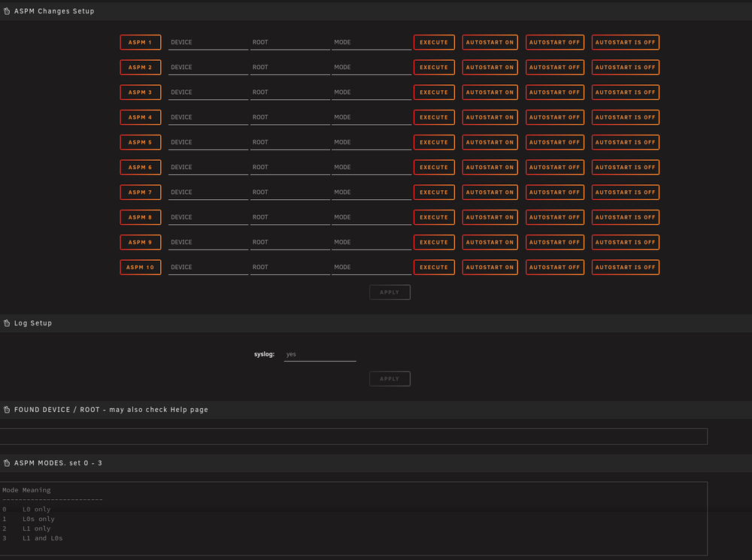This screenshot has width=752, height=560.
Task: Click the ASPM Changes Setup section icon
Action: 7,11
